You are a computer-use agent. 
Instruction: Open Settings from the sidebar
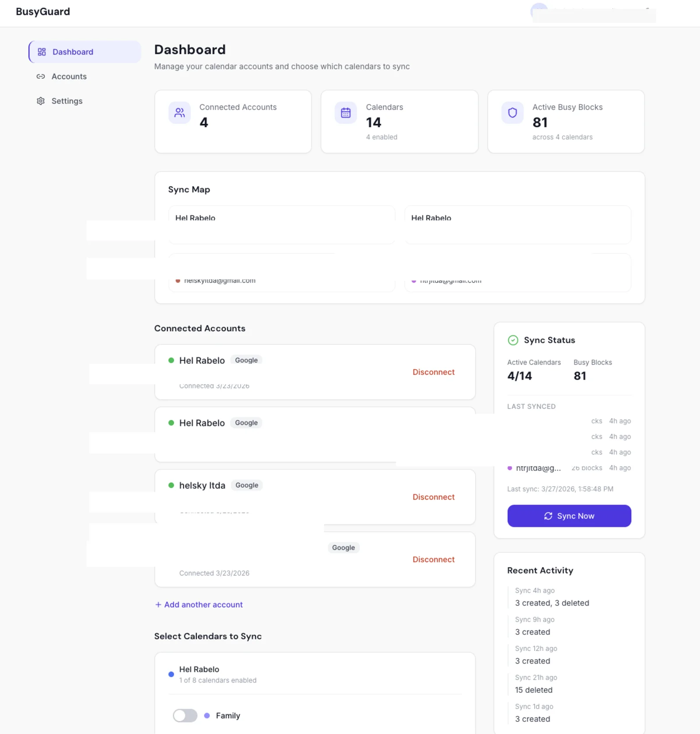[66, 101]
